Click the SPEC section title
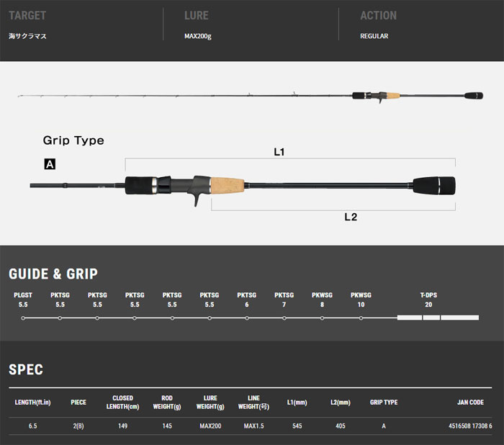Image resolution: width=504 pixels, height=445 pixels. tap(26, 369)
